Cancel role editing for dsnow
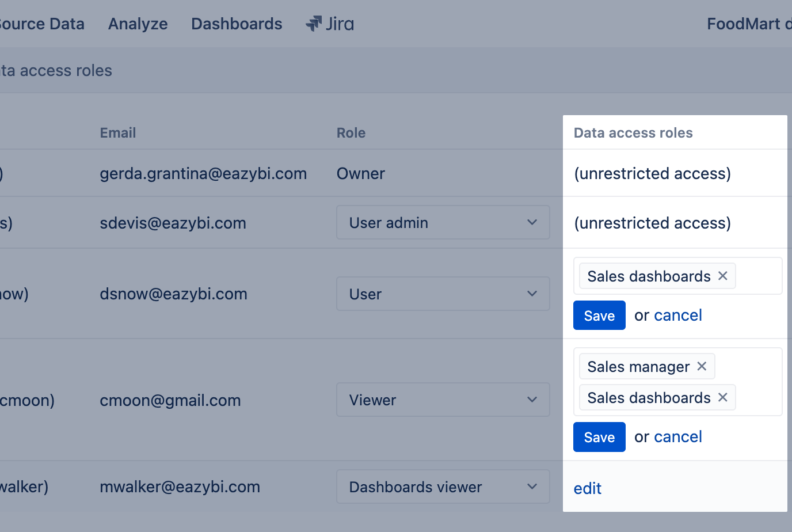Image resolution: width=792 pixels, height=532 pixels. [677, 315]
